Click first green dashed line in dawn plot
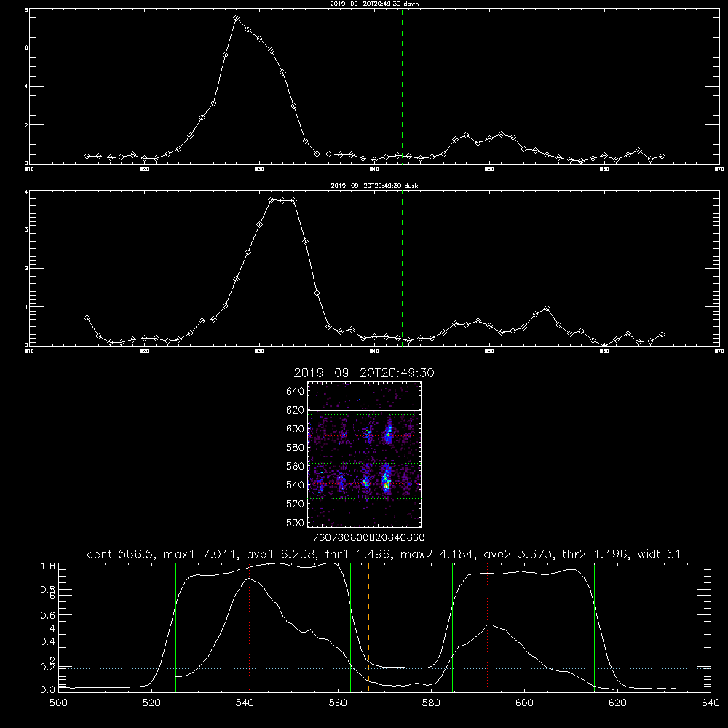The width and height of the screenshot is (728, 728). pyautogui.click(x=232, y=86)
